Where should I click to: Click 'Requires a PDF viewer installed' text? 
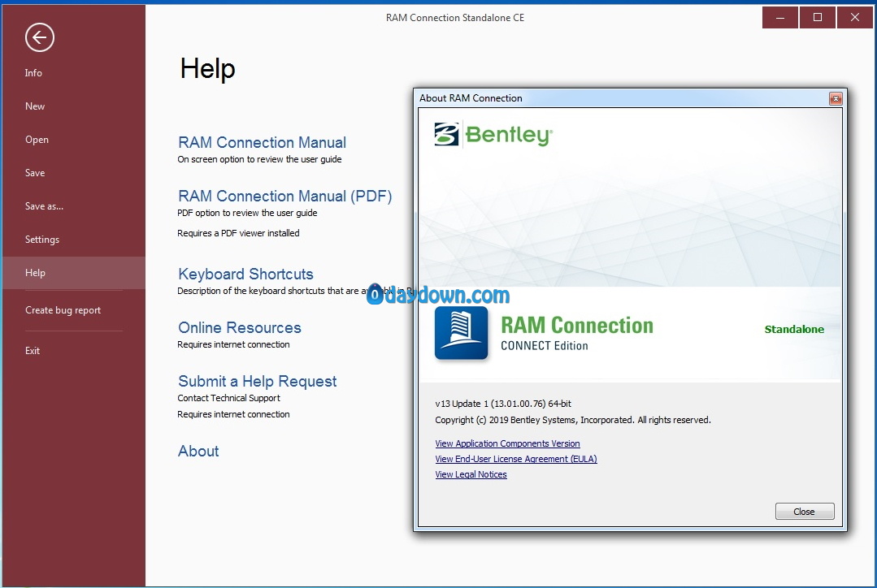tap(238, 233)
